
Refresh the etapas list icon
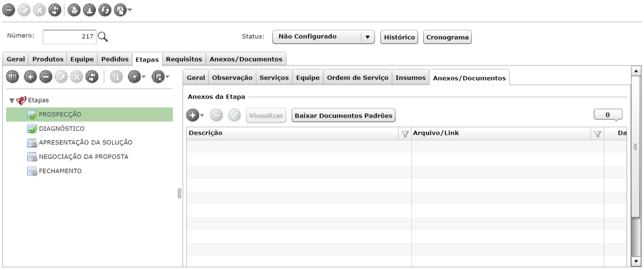(93, 77)
